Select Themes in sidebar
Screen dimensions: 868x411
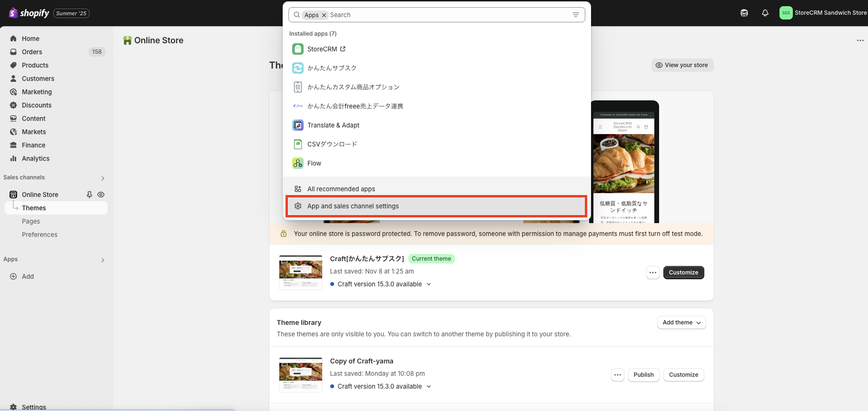56,208
